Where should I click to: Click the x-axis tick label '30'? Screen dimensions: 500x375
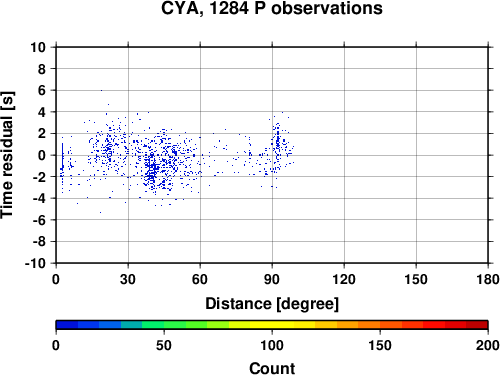[x=128, y=279]
